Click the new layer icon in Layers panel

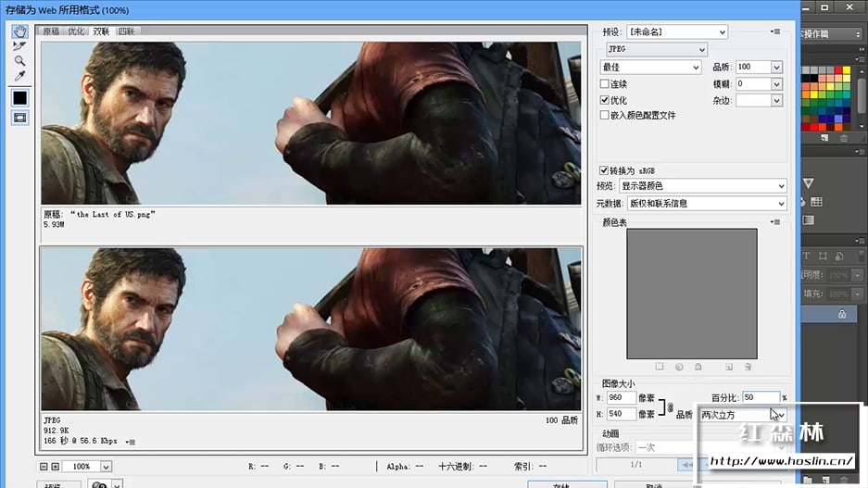tap(826, 480)
